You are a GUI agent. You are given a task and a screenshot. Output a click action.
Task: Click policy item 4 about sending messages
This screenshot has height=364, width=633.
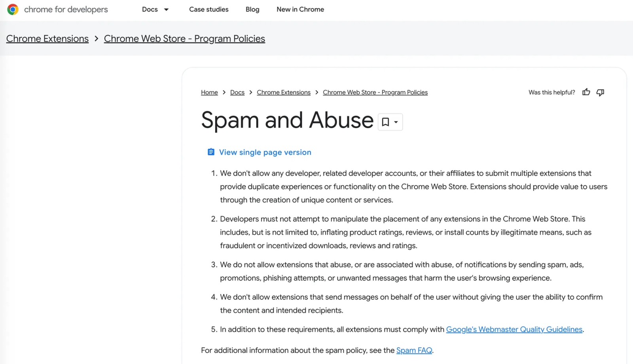point(411,303)
